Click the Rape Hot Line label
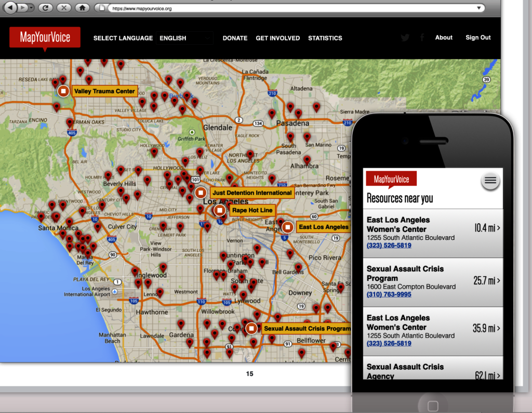 [x=252, y=210]
